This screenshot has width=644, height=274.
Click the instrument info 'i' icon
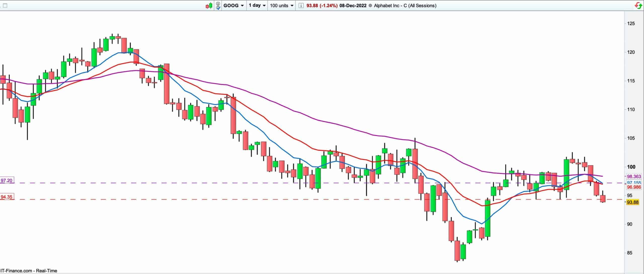(301, 6)
